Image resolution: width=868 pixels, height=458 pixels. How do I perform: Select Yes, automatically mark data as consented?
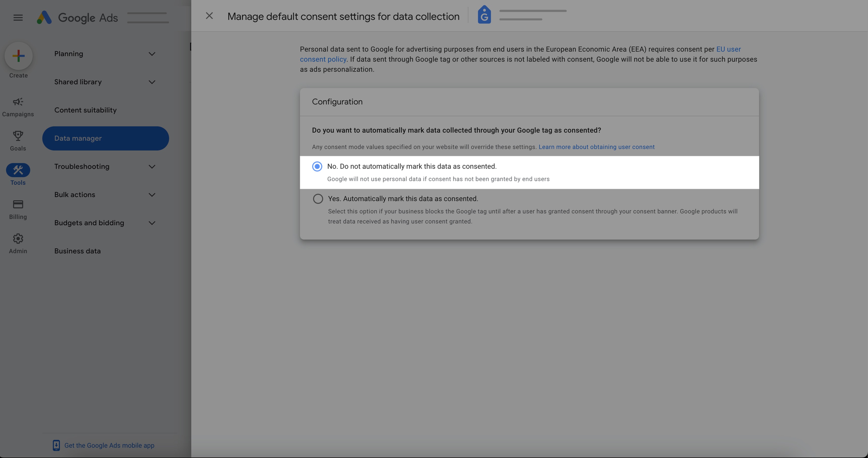(318, 199)
